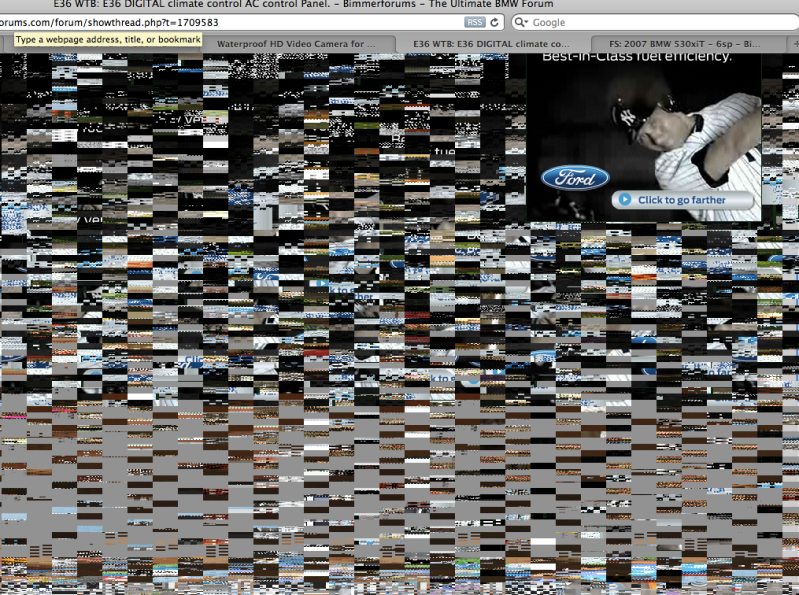Click the blue Ford oval logo
Viewport: 799px width, 595px height.
click(575, 179)
